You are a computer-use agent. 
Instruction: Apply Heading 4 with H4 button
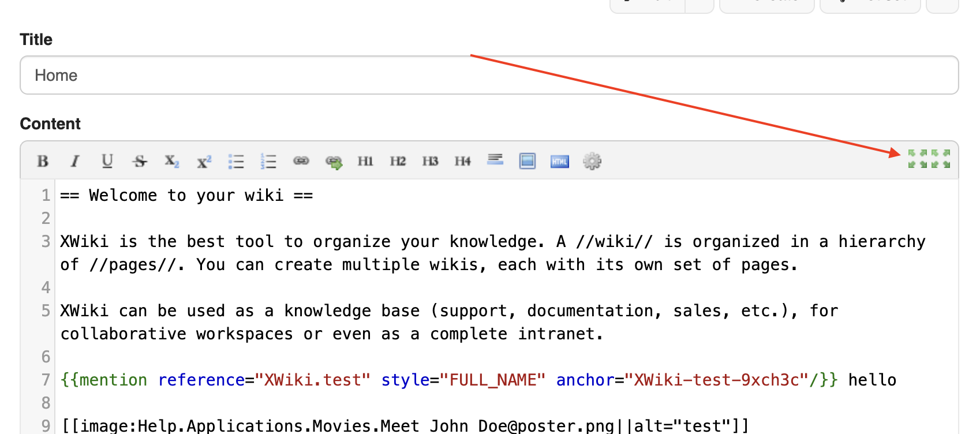click(x=462, y=161)
